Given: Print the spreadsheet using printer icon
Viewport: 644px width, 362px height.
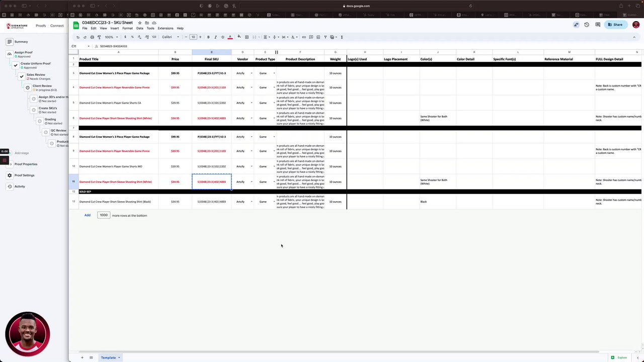Looking at the screenshot, I should coord(92,37).
